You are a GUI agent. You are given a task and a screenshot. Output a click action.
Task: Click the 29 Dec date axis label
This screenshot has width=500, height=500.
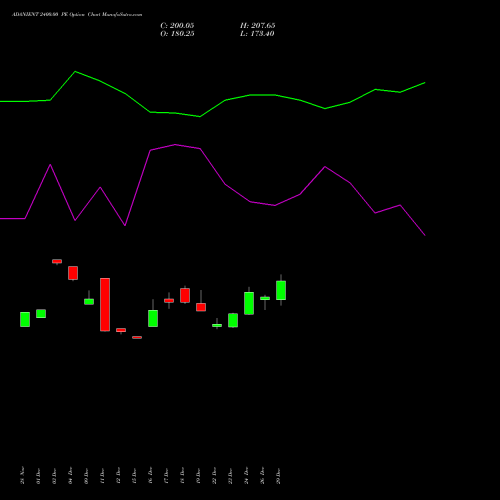[278, 476]
